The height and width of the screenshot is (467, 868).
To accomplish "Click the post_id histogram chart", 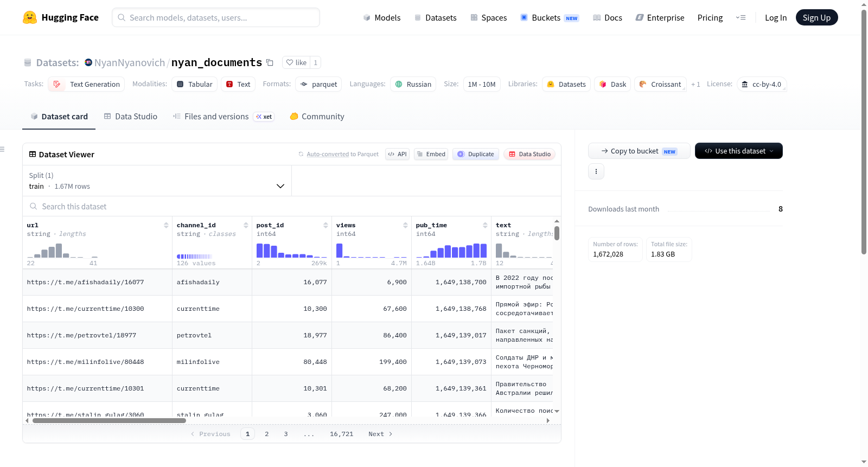I will (292, 250).
